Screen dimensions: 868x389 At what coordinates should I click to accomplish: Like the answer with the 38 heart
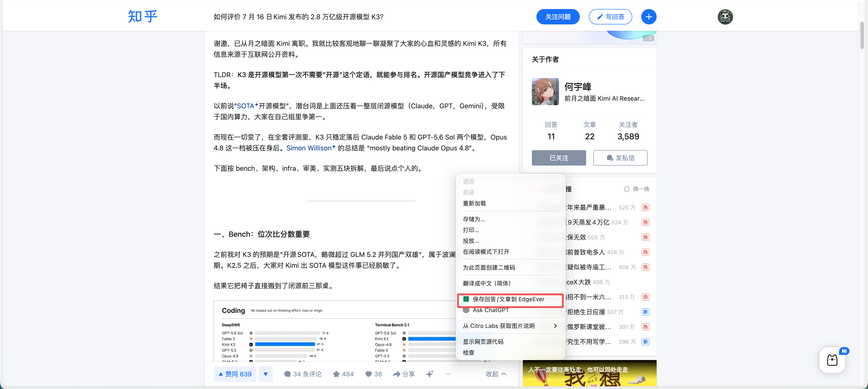point(373,374)
